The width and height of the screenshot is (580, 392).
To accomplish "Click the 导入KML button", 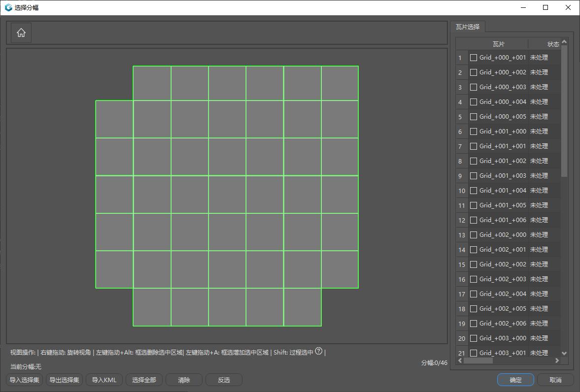I will click(x=104, y=380).
